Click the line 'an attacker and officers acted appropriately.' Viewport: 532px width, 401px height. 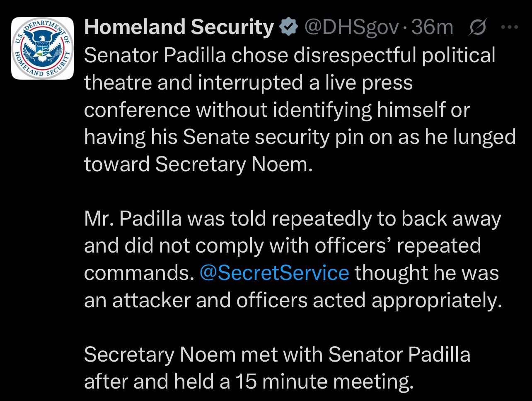tap(293, 300)
